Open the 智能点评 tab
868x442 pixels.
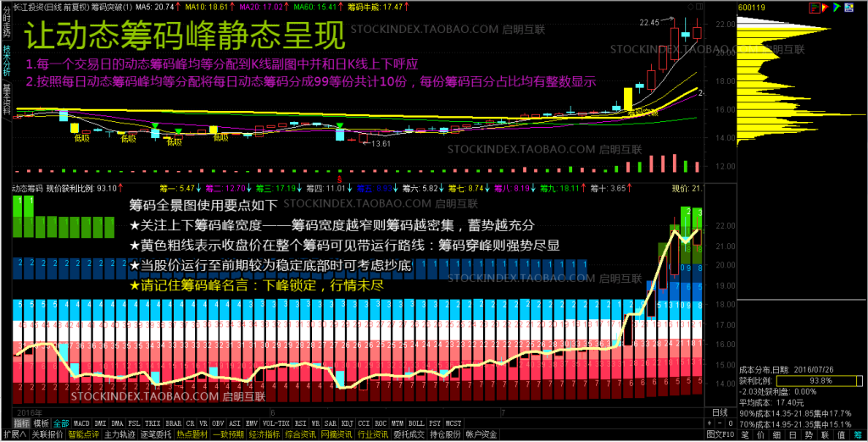pyautogui.click(x=84, y=435)
